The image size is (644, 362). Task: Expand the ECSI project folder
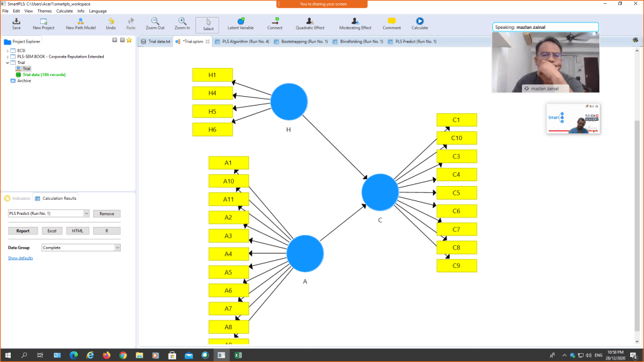[7, 50]
